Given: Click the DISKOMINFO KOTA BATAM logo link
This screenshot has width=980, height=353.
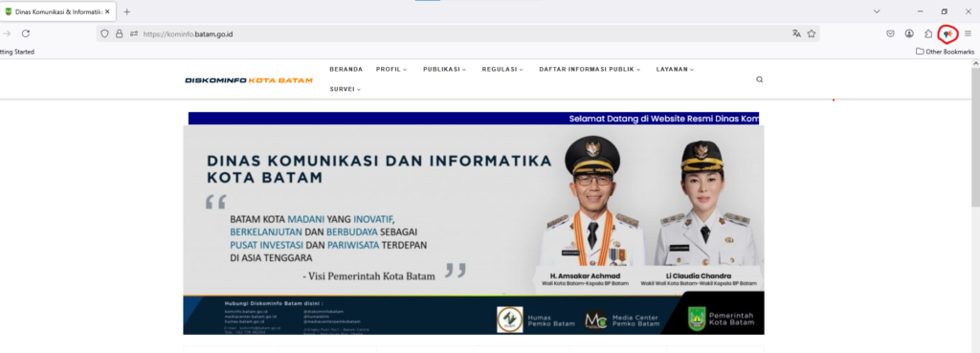Looking at the screenshot, I should (249, 80).
